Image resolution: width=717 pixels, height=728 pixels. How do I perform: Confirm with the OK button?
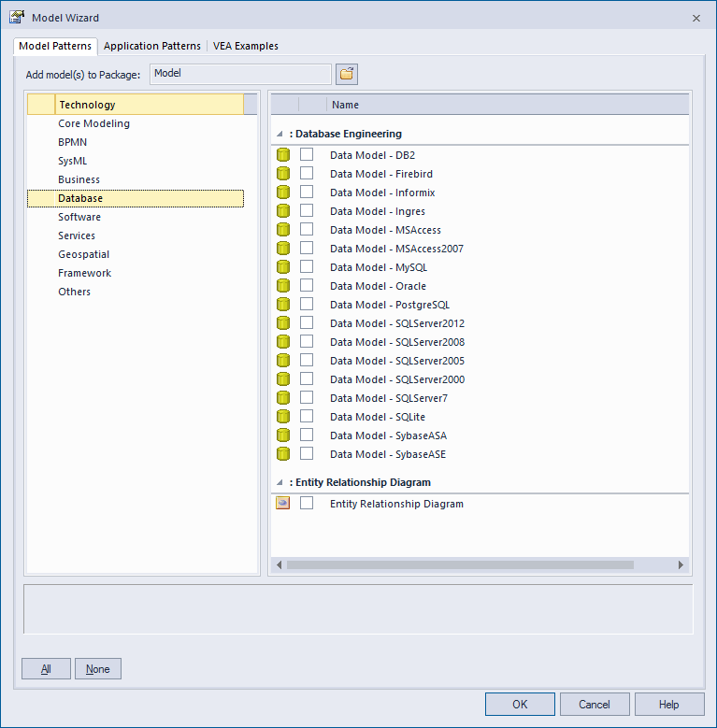point(520,705)
